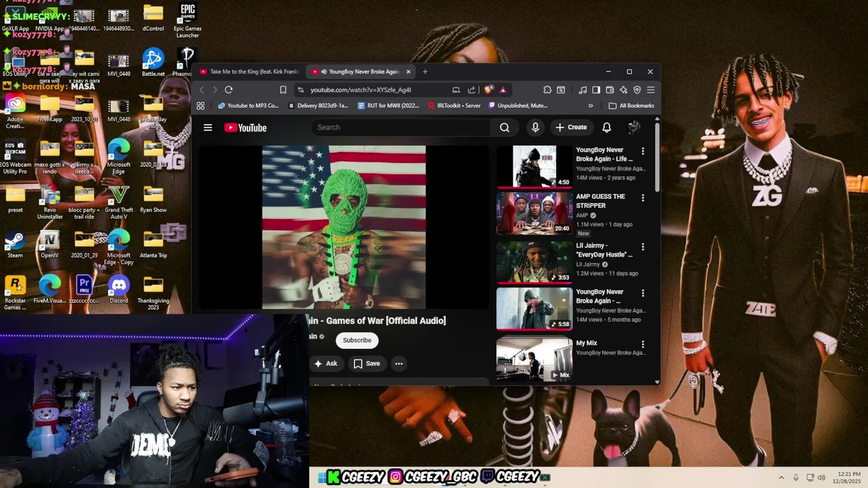Open a new browser tab

(425, 72)
